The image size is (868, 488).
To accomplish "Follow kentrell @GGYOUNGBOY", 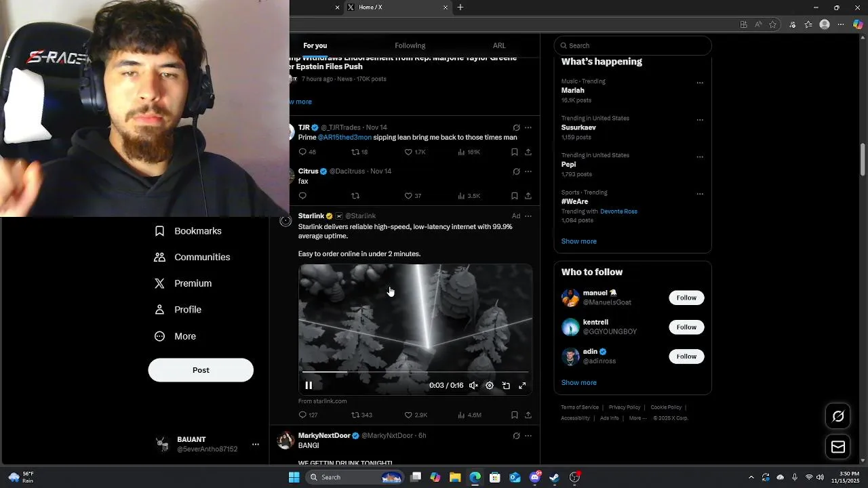I will coord(686,327).
